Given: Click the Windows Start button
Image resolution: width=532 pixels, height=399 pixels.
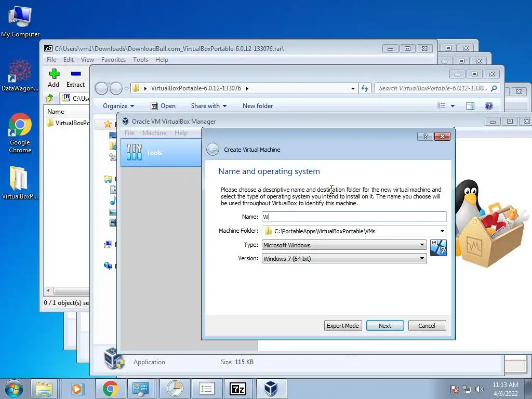Looking at the screenshot, I should point(14,389).
